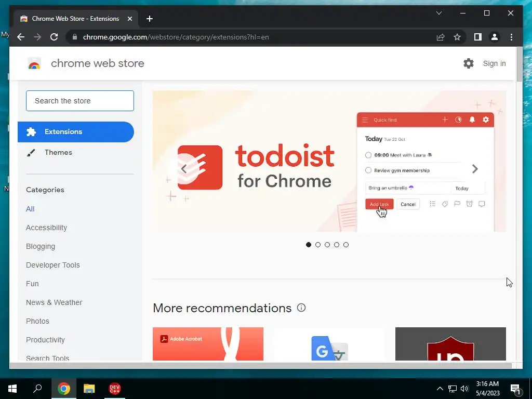Select the first carousel dot
Viewport: 532px width, 399px height.
[x=309, y=245]
